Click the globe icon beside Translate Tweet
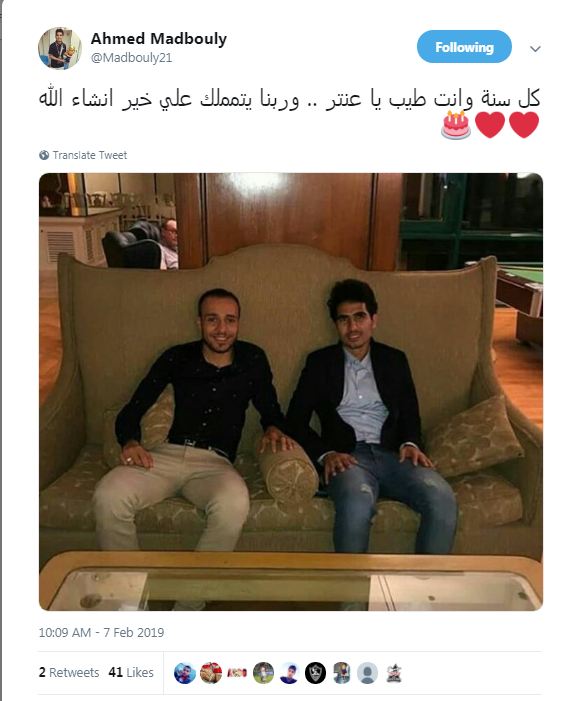Image resolution: width=575 pixels, height=701 pixels. tap(44, 155)
